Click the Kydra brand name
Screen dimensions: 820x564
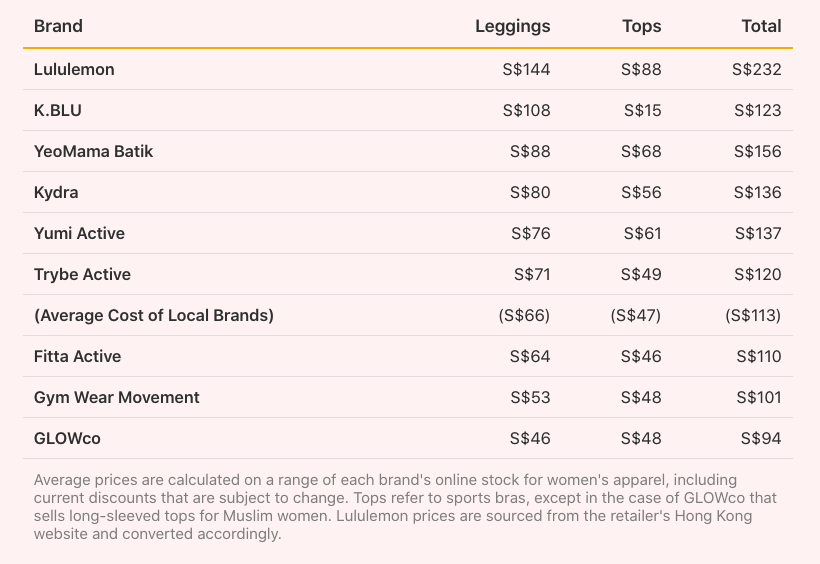tap(56, 192)
